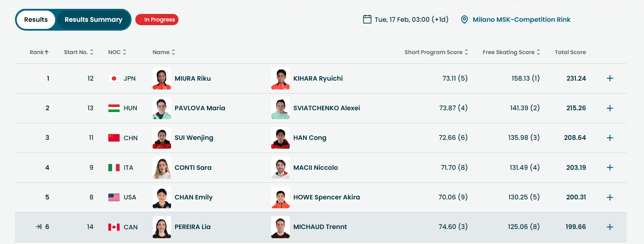Expand details for SUI Wenjing row
644x244 pixels.
click(610, 138)
